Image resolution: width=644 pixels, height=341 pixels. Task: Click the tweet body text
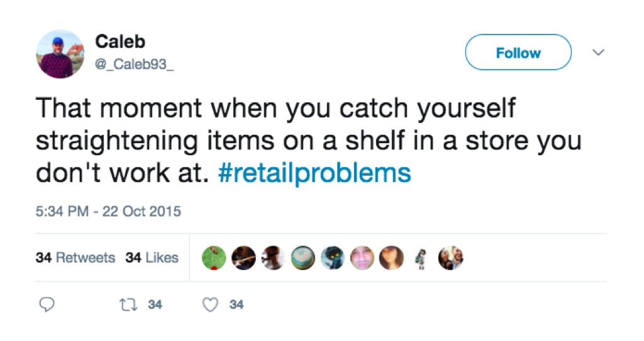click(277, 141)
